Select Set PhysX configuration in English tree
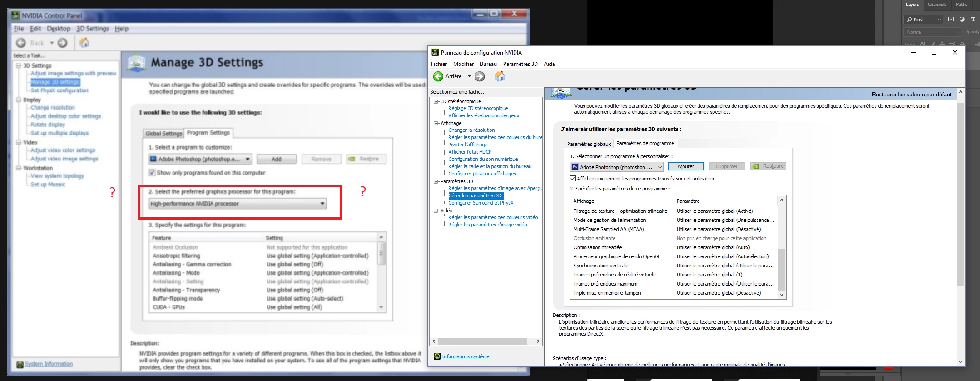The width and height of the screenshot is (980, 381). tap(59, 90)
